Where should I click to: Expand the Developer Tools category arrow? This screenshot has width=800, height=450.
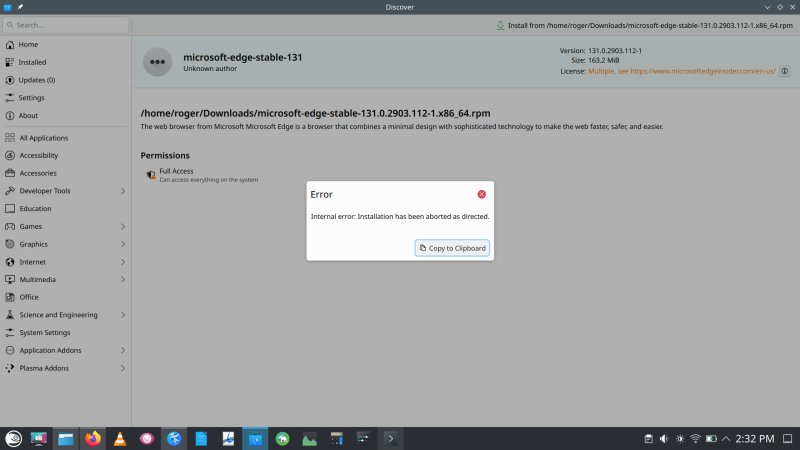coord(123,191)
